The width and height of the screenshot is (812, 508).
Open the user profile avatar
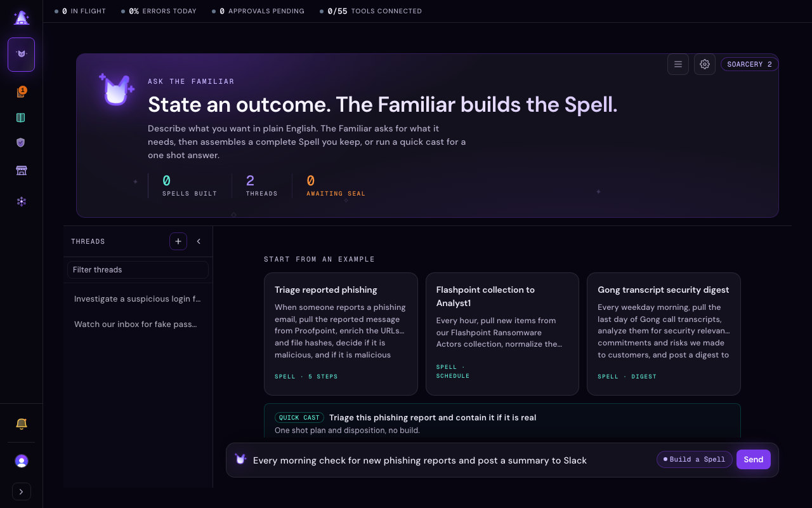click(x=21, y=461)
